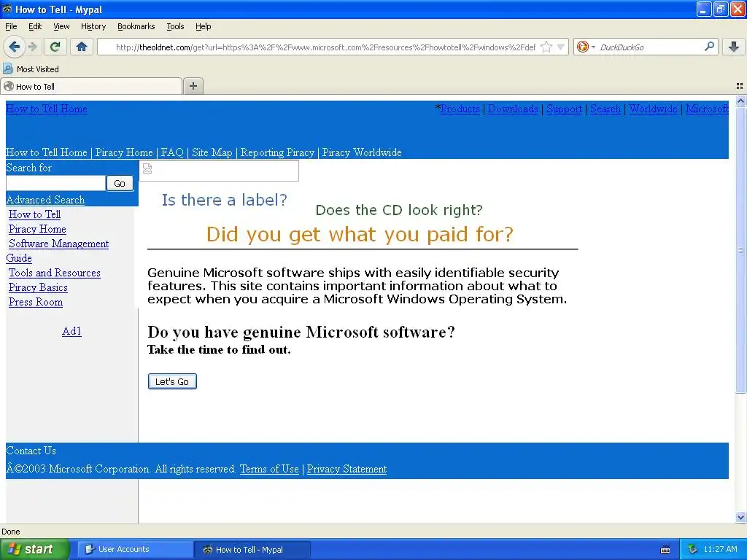Image resolution: width=747 pixels, height=560 pixels.
Task: Open the Search link in header
Action: [x=605, y=109]
